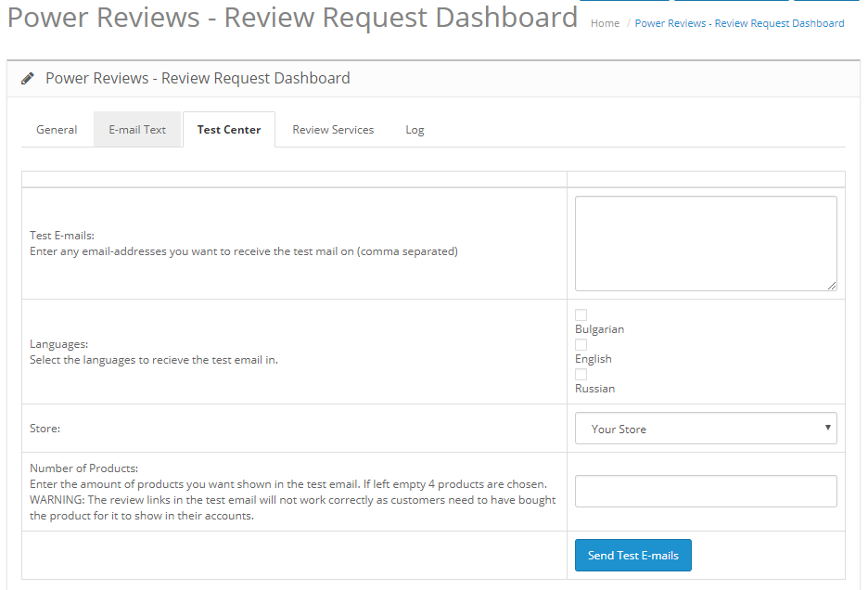Click the panel heading title text
The width and height of the screenshot is (868, 590).
198,78
